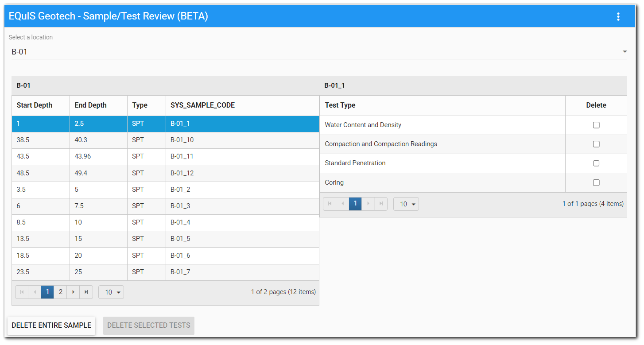
Task: Enable the Delete checkbox for Coring
Action: (596, 182)
